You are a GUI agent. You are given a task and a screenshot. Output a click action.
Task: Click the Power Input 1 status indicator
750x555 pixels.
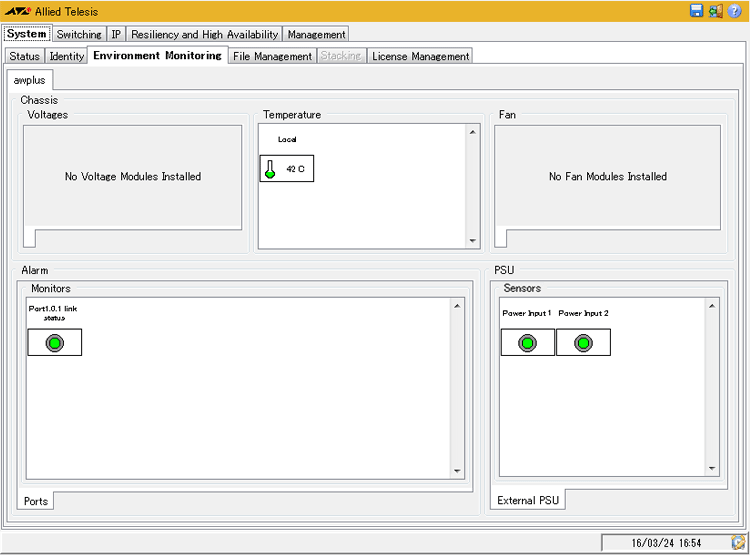[x=527, y=343]
